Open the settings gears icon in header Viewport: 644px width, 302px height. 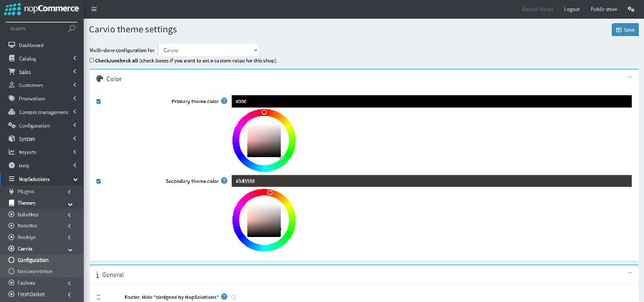(630, 9)
